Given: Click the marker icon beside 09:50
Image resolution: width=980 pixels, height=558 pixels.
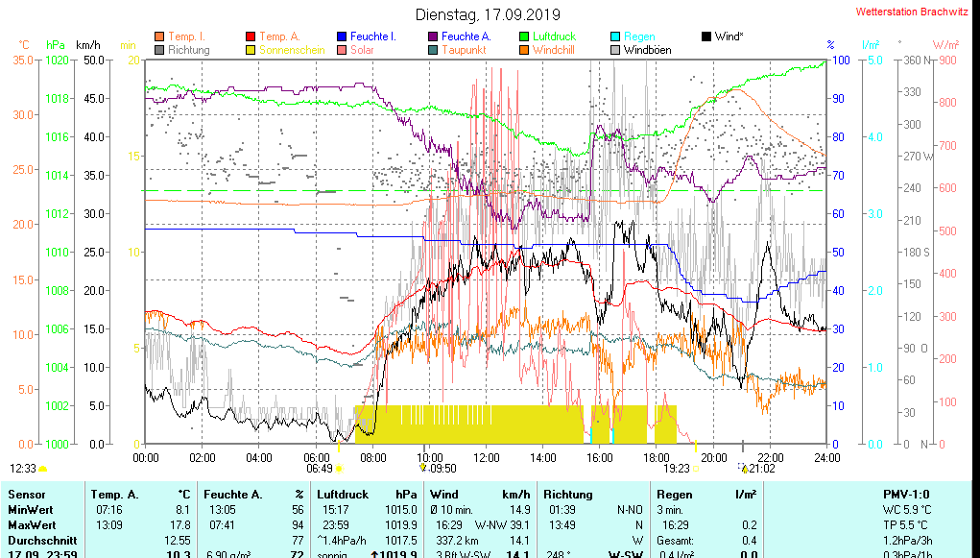Looking at the screenshot, I should point(422,468).
